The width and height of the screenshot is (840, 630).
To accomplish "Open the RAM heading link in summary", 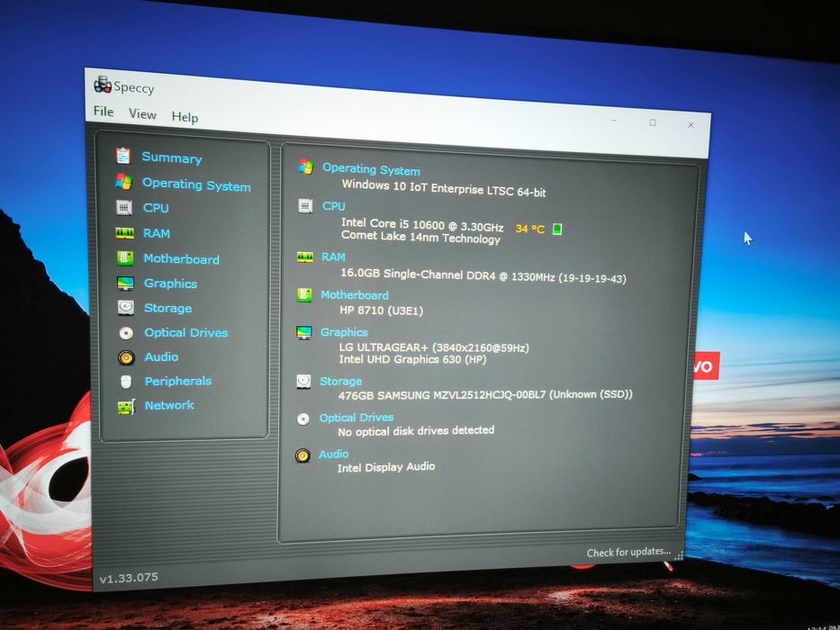I will [333, 256].
